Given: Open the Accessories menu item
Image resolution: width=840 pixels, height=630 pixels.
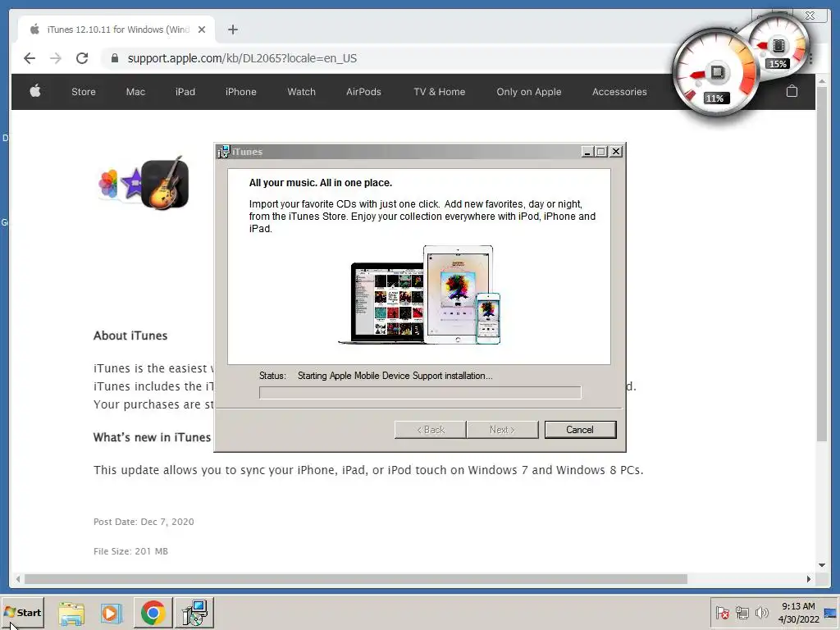Looking at the screenshot, I should tap(619, 92).
